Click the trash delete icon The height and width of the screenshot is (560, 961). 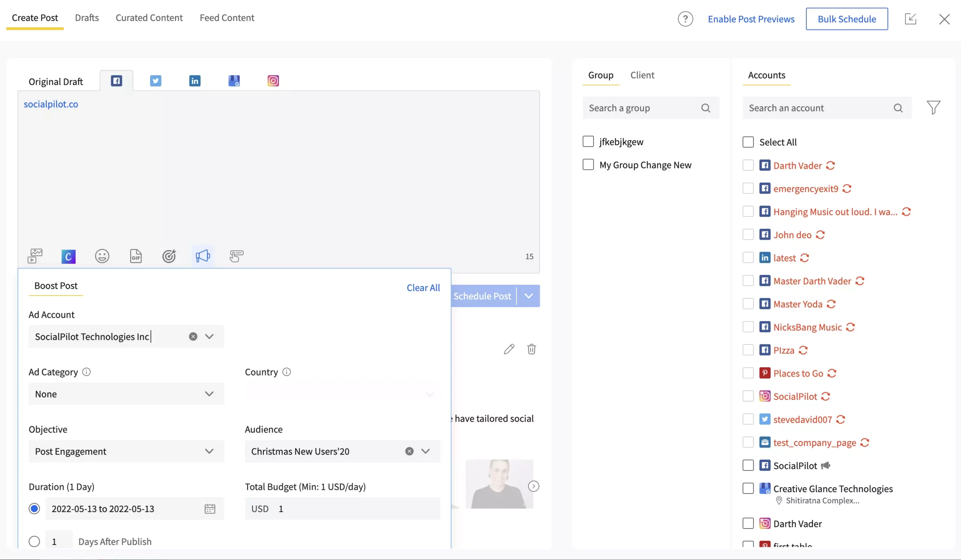tap(532, 349)
